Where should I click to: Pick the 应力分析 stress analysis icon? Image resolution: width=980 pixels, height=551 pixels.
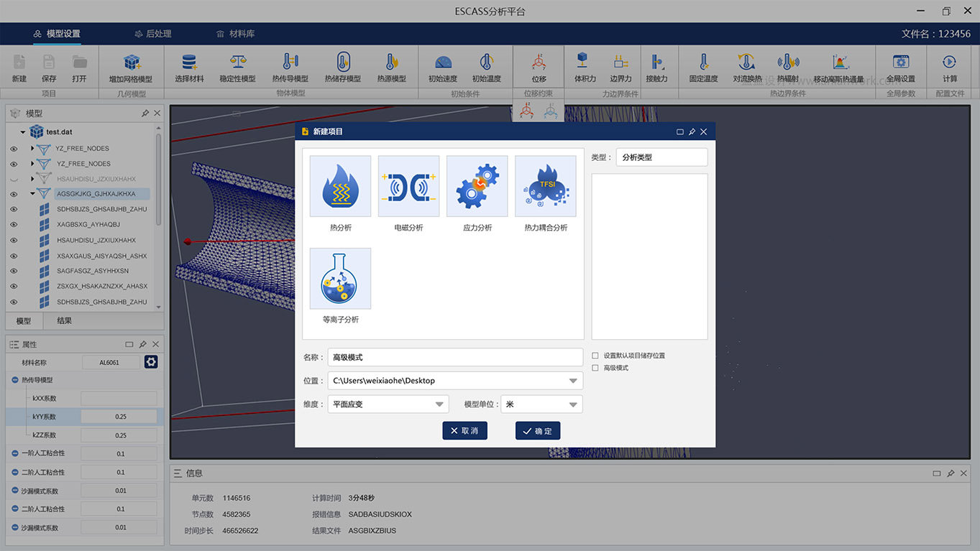pos(477,186)
